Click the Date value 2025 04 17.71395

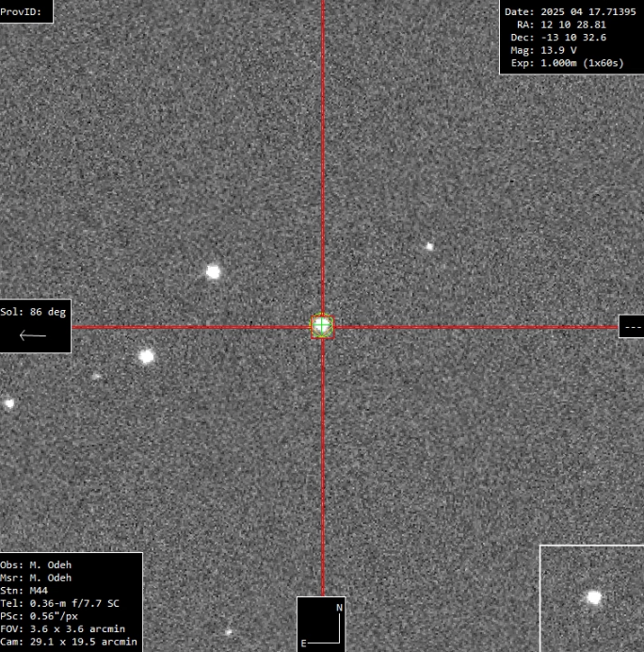click(x=571, y=11)
